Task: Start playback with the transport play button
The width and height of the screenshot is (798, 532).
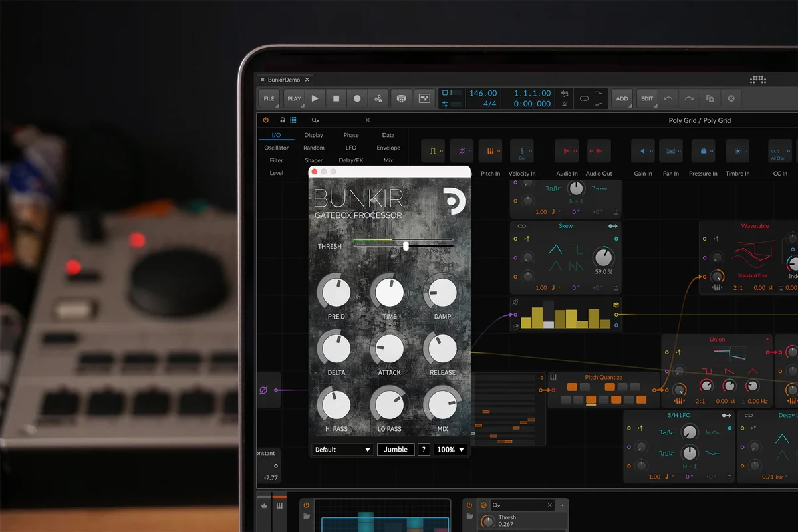Action: point(315,98)
